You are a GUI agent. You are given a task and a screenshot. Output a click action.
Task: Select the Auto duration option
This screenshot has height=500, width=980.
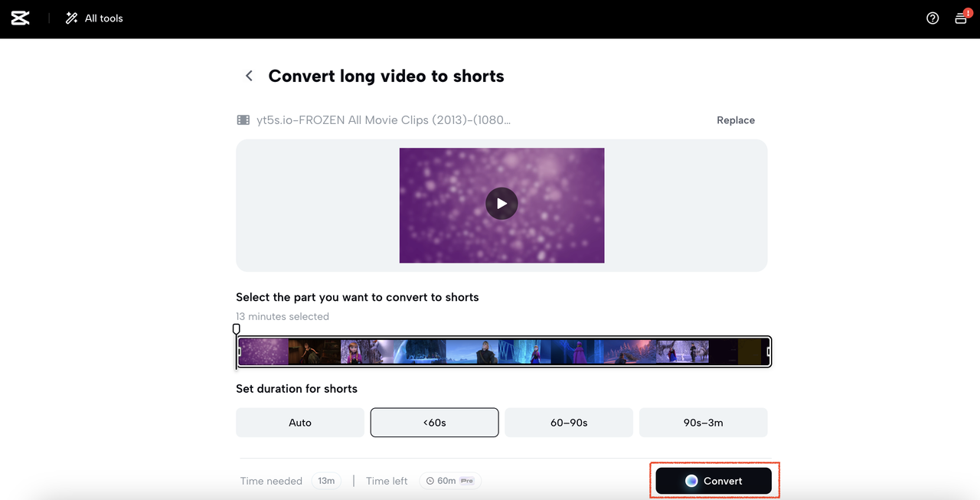(300, 423)
